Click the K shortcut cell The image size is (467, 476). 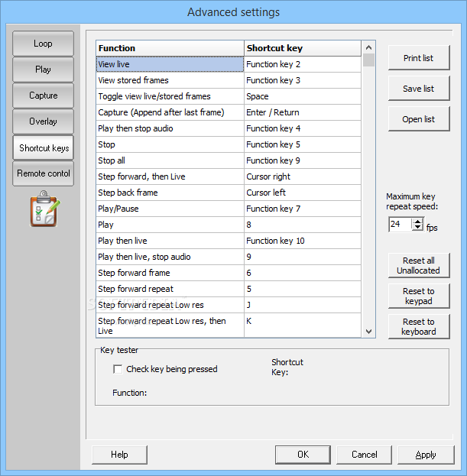click(303, 325)
